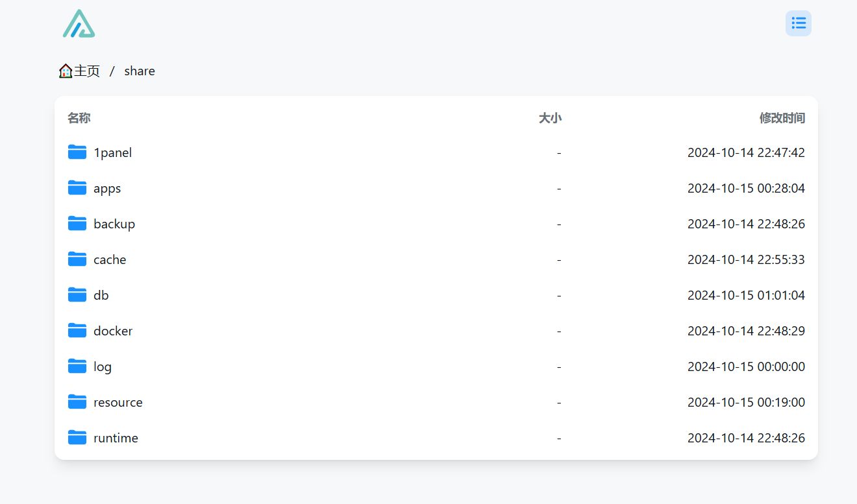Image resolution: width=857 pixels, height=504 pixels.
Task: Open the log folder name
Action: pos(103,367)
